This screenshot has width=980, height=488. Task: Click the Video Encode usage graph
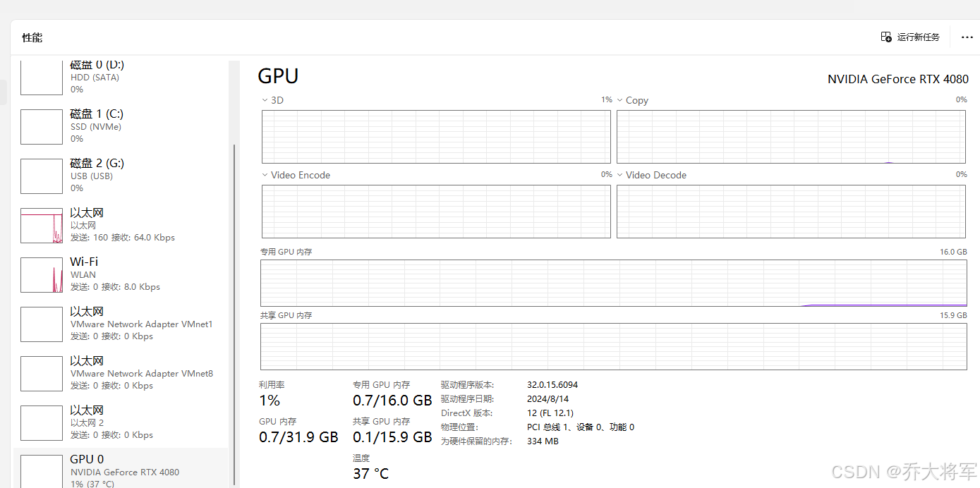436,212
